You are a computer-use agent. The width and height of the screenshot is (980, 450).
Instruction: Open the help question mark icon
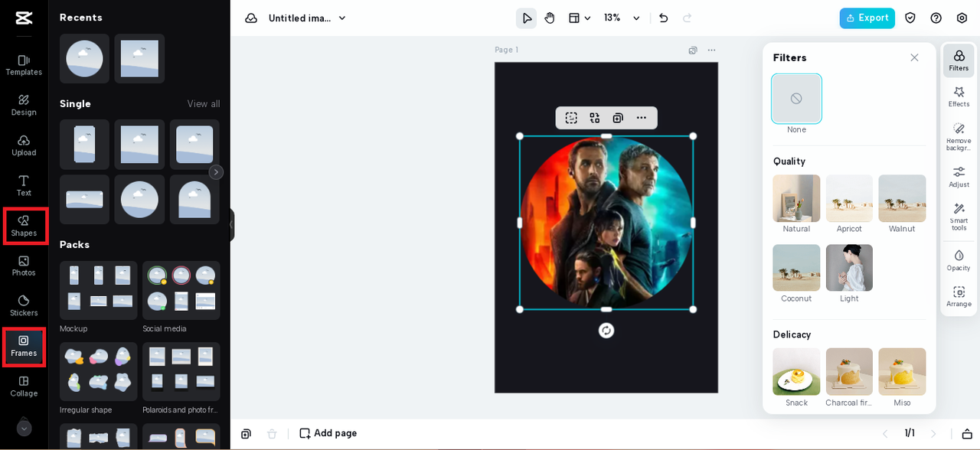coord(936,18)
